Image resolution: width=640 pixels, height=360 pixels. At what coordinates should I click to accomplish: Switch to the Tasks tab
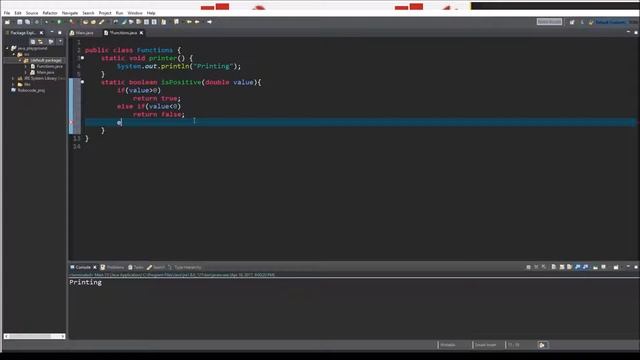[x=136, y=267]
